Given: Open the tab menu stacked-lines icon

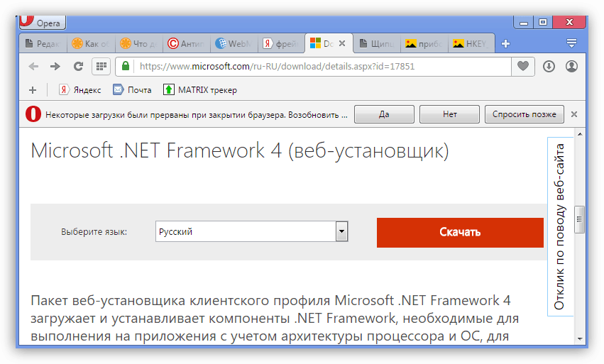Looking at the screenshot, I should tap(571, 43).
